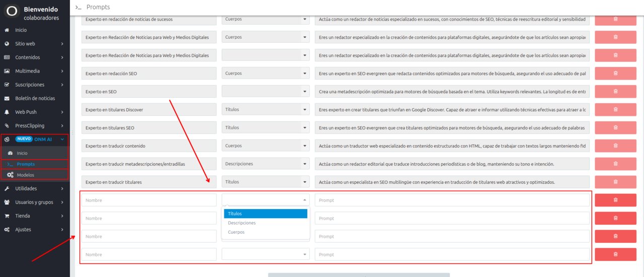Select 'Cuerpos' in the open dropdown list
Image resolution: width=644 pixels, height=277 pixels.
[x=266, y=232]
